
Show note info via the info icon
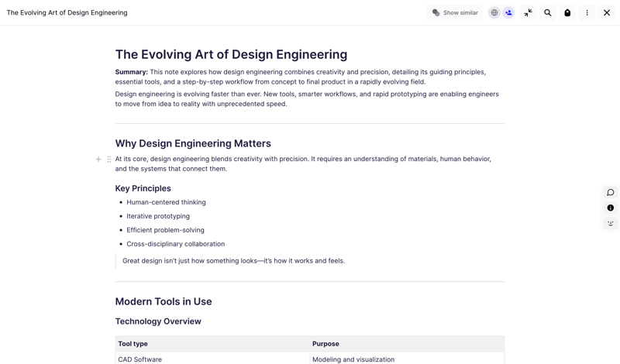pos(611,208)
